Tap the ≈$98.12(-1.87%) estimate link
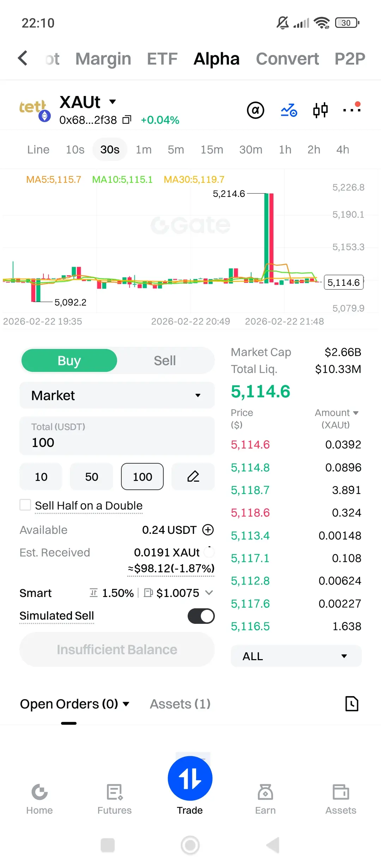381x868 pixels. pyautogui.click(x=171, y=568)
